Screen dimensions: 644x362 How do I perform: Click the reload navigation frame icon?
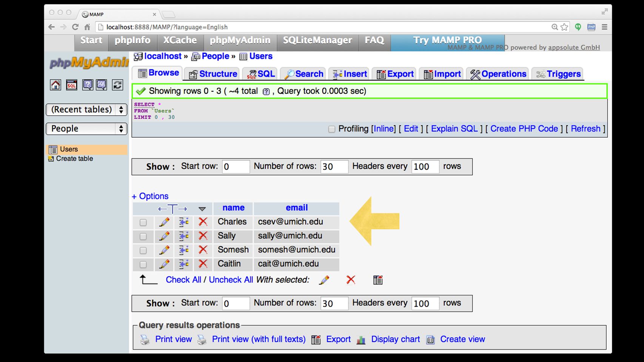click(x=117, y=85)
